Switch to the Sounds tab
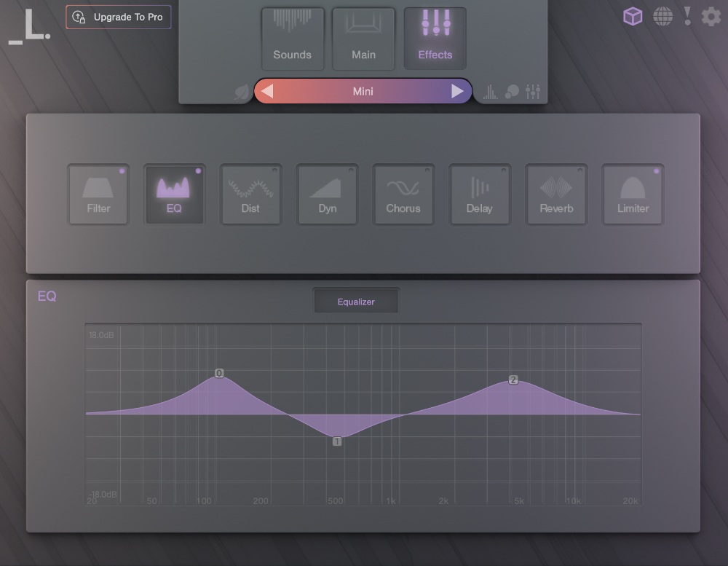Viewport: 728px width, 566px height. coord(293,39)
